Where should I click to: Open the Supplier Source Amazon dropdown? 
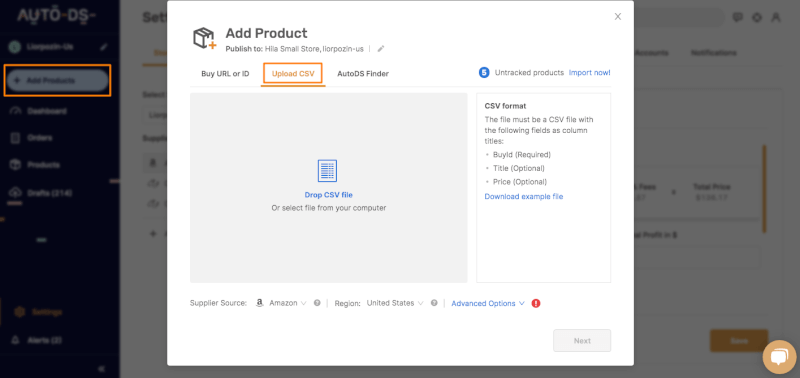(x=288, y=303)
